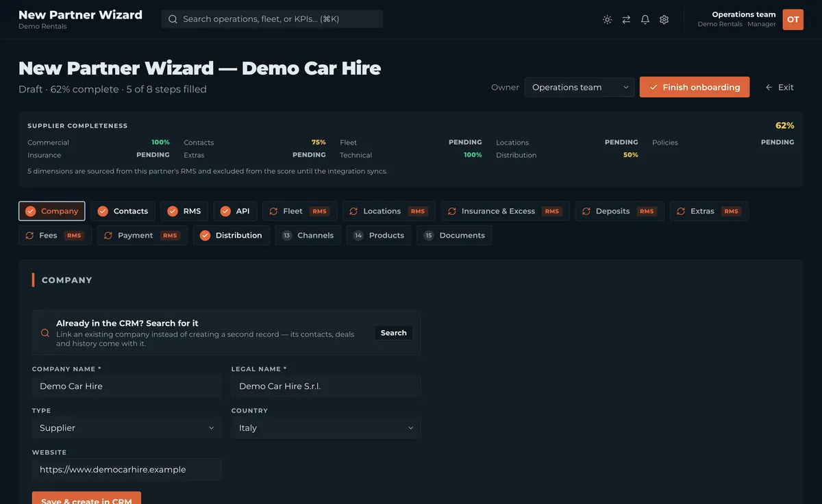Click the magnifier icon in CRM search banner

pyautogui.click(x=45, y=333)
